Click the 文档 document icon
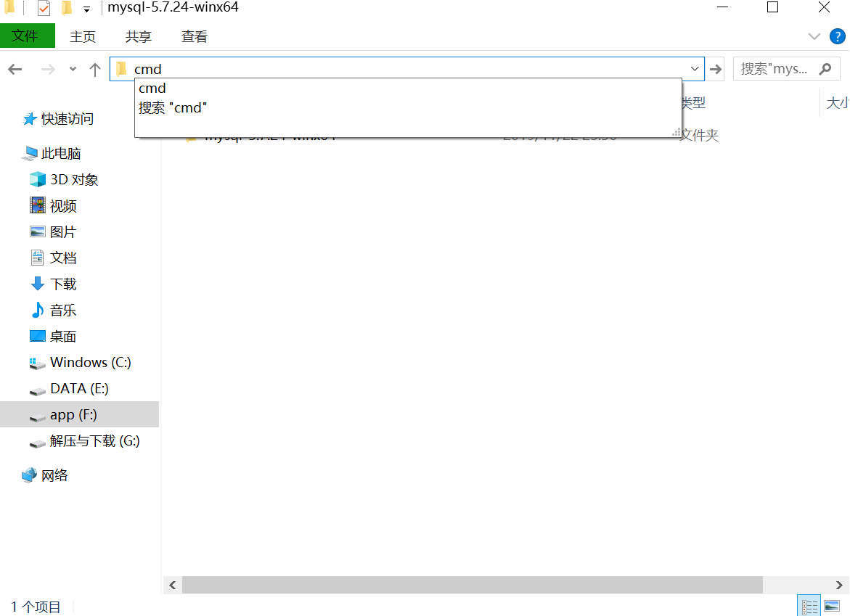Viewport: 850px width, 616px height. point(38,258)
